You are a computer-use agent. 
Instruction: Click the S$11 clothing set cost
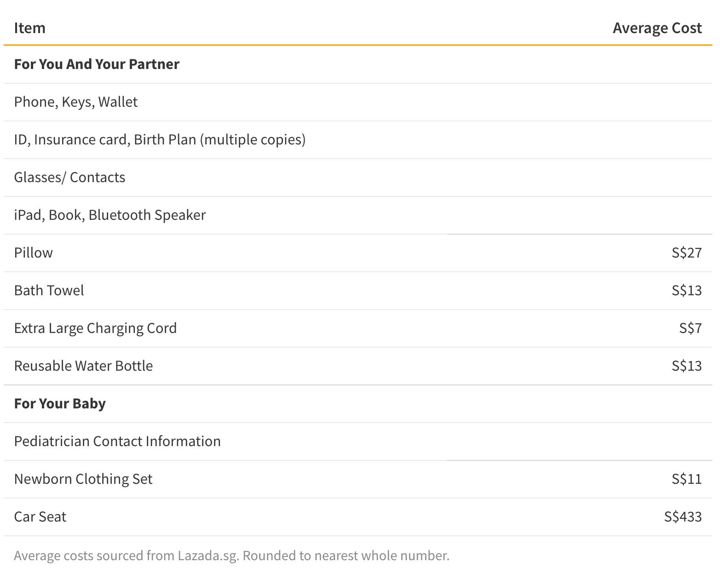[687, 479]
